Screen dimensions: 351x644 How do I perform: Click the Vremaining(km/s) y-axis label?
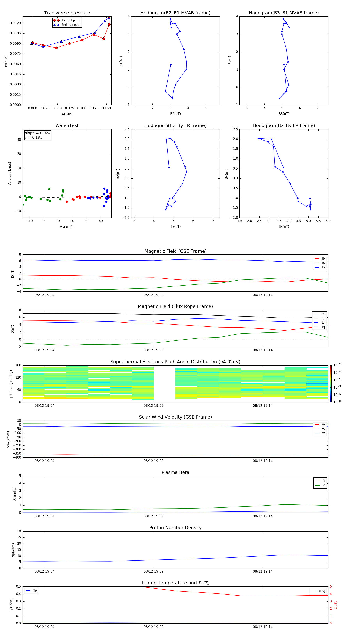[x=10, y=173]
